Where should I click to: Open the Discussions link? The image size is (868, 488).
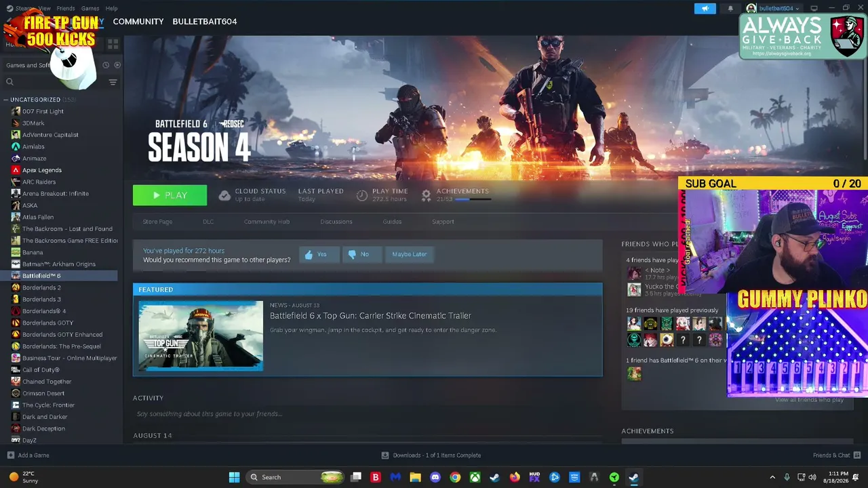pos(336,222)
